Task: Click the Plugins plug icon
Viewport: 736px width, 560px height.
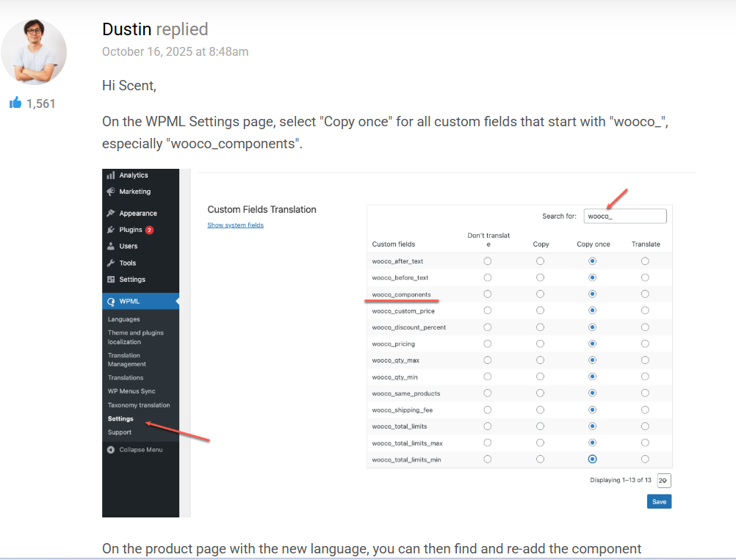Action: (x=111, y=229)
